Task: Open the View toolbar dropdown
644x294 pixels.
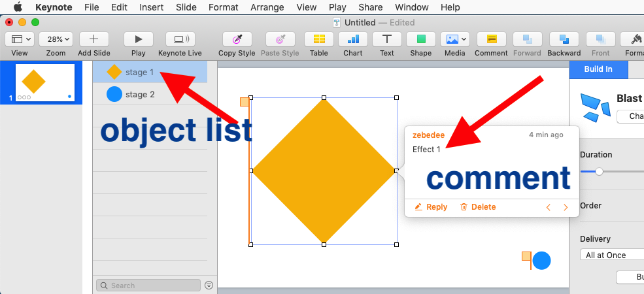Action: coord(20,39)
